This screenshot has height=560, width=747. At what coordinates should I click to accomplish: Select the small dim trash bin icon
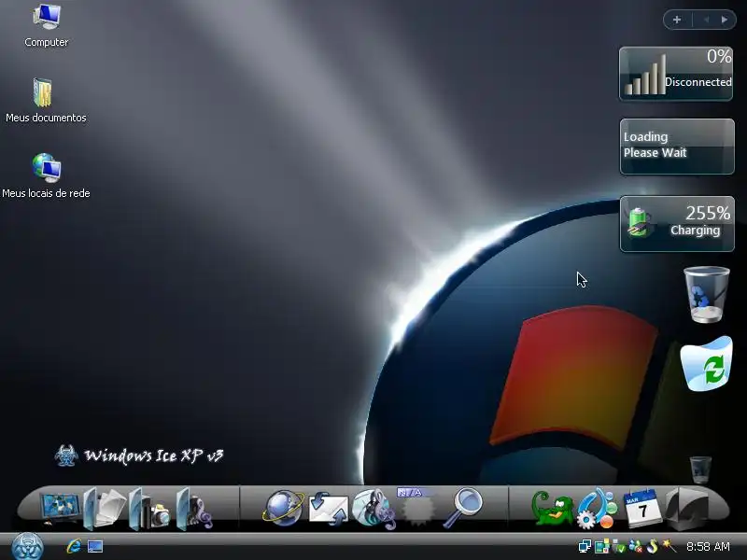pyautogui.click(x=700, y=469)
